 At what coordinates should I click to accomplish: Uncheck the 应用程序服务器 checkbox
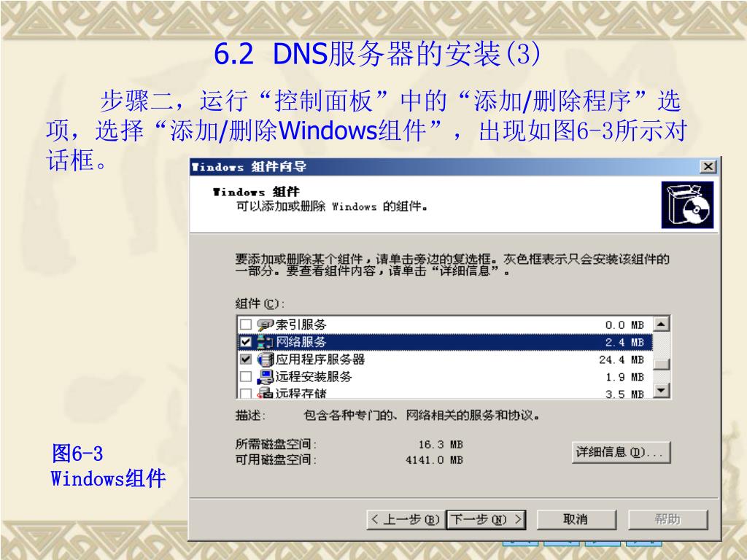pyautogui.click(x=245, y=359)
